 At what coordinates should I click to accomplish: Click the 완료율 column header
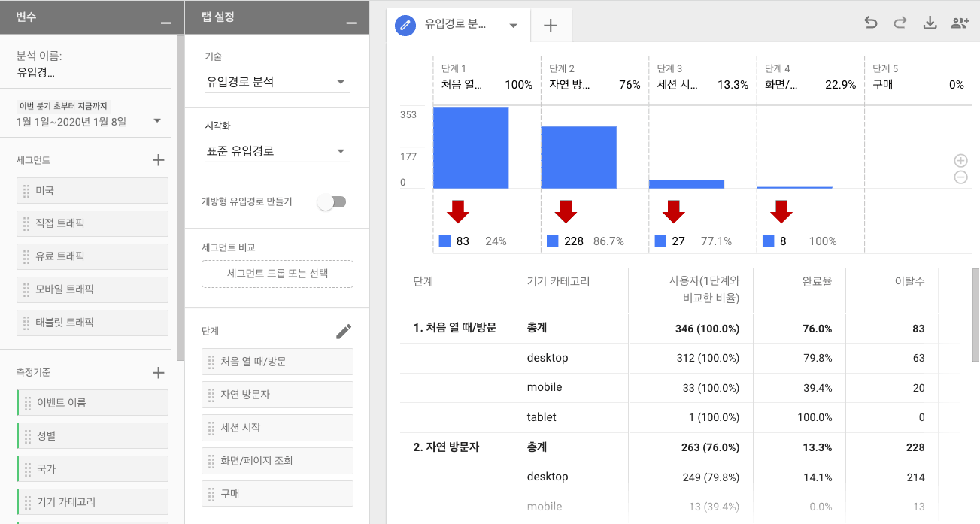click(817, 282)
